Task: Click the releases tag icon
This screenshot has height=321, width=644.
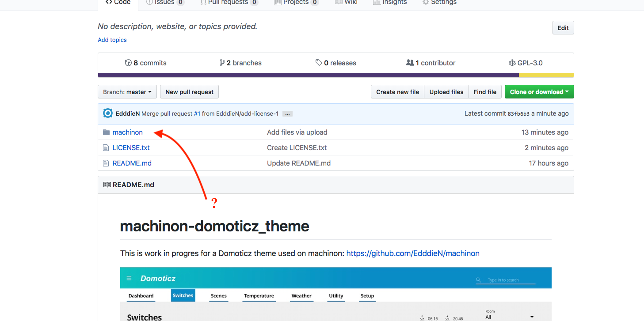Action: [319, 63]
